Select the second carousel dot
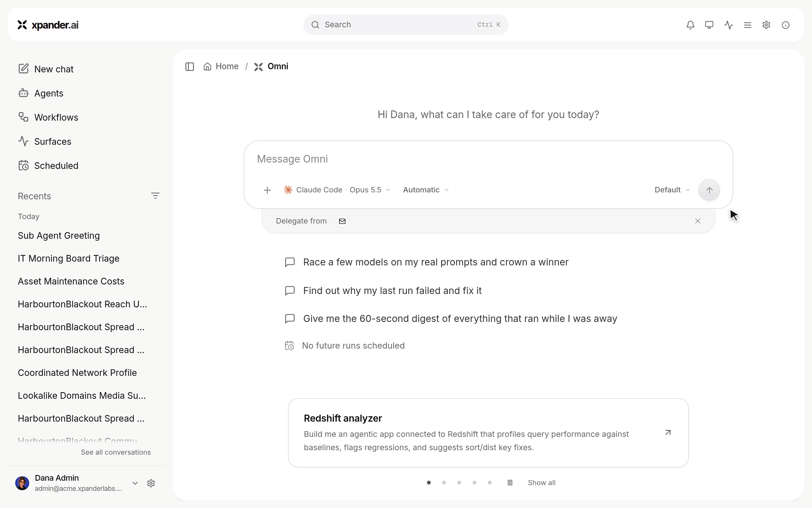Viewport: 812px width, 508px height. (444, 483)
